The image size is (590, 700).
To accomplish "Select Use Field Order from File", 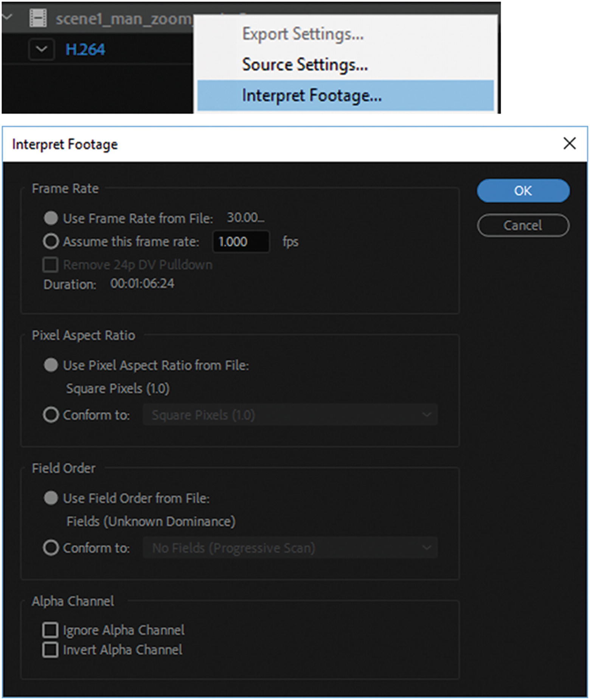I will click(51, 498).
